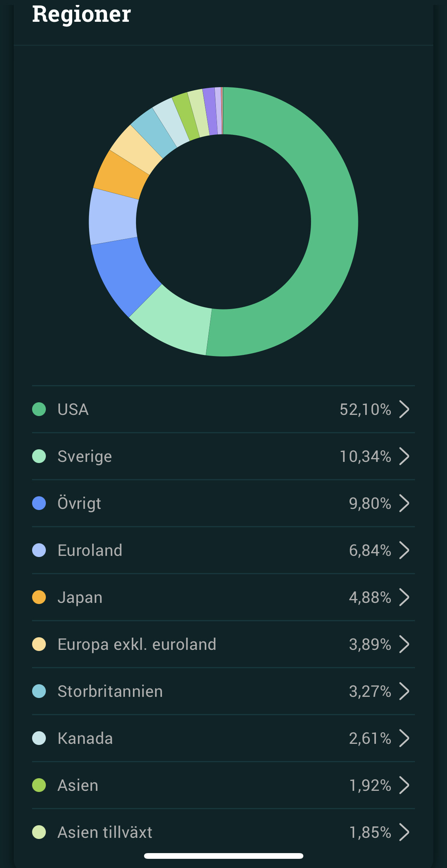This screenshot has height=868, width=447.
Task: Open Sverige details via chevron arrow
Action: point(404,457)
